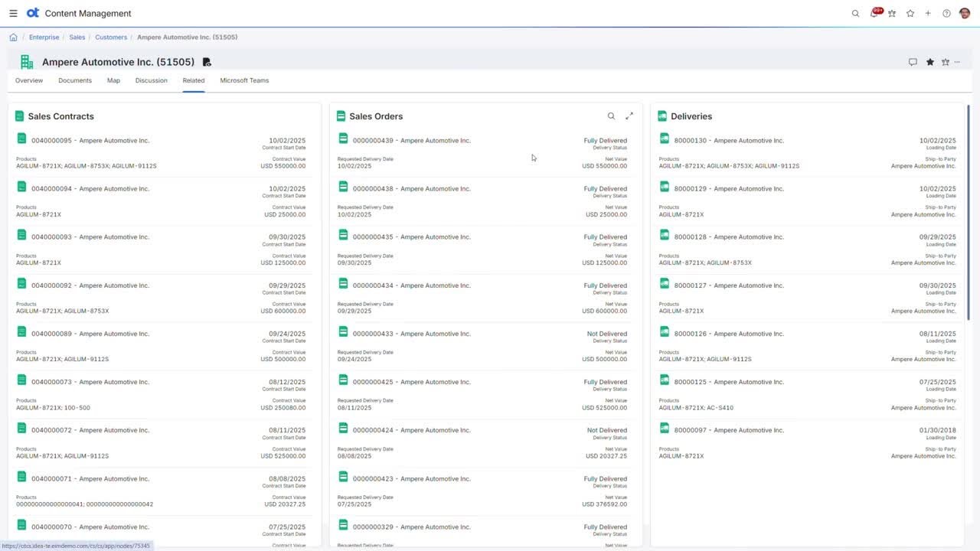Open delivery 80000126
This screenshot has width=980, height=551.
click(729, 334)
